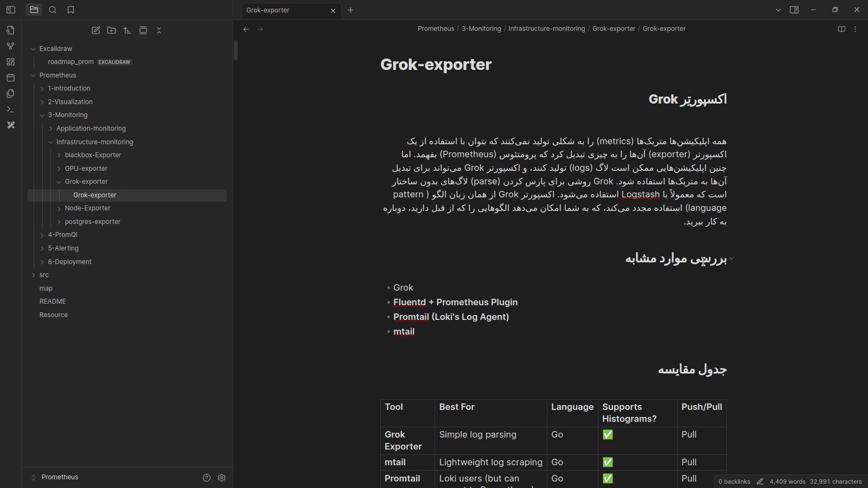The height and width of the screenshot is (488, 868).
Task: Click the Logstash word in paragraph
Action: pyautogui.click(x=640, y=195)
